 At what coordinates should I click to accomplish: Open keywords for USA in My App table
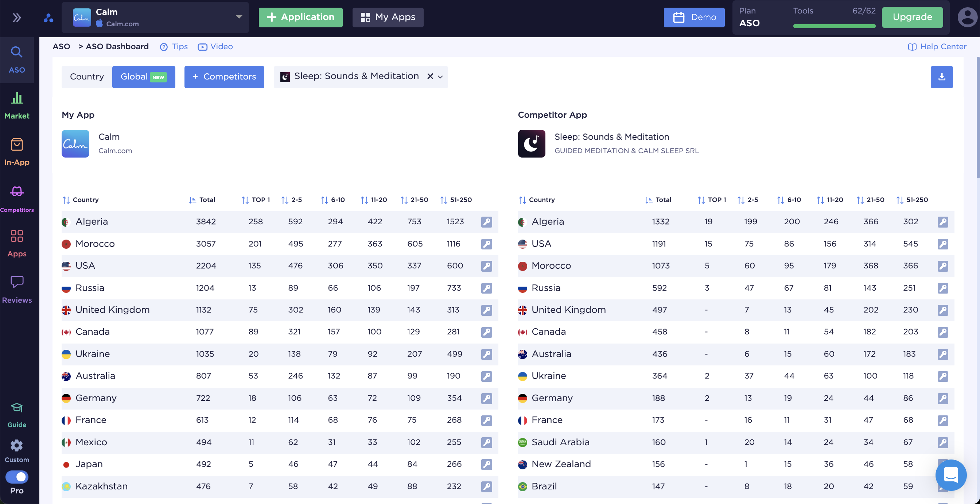coord(487,266)
